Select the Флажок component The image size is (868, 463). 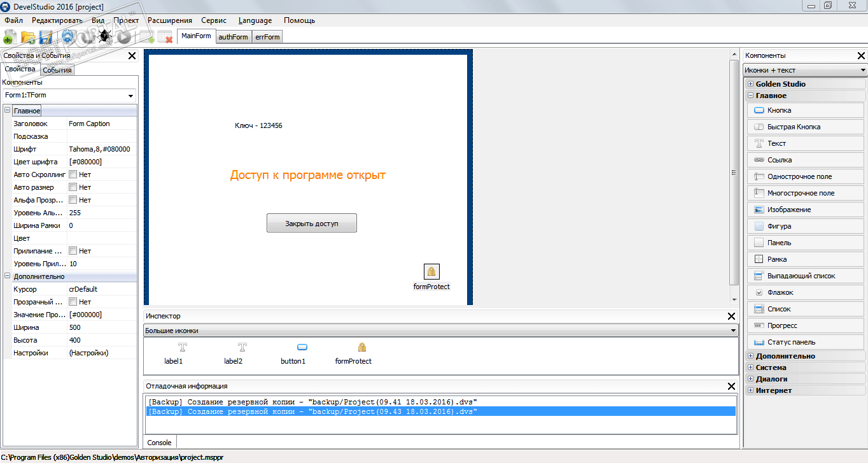[x=806, y=292]
